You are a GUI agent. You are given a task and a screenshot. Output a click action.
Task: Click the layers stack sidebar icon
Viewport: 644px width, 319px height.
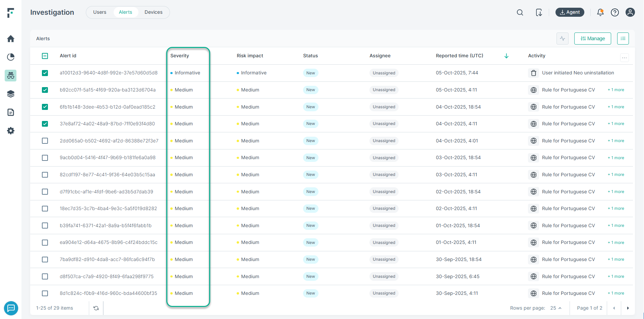click(x=11, y=94)
